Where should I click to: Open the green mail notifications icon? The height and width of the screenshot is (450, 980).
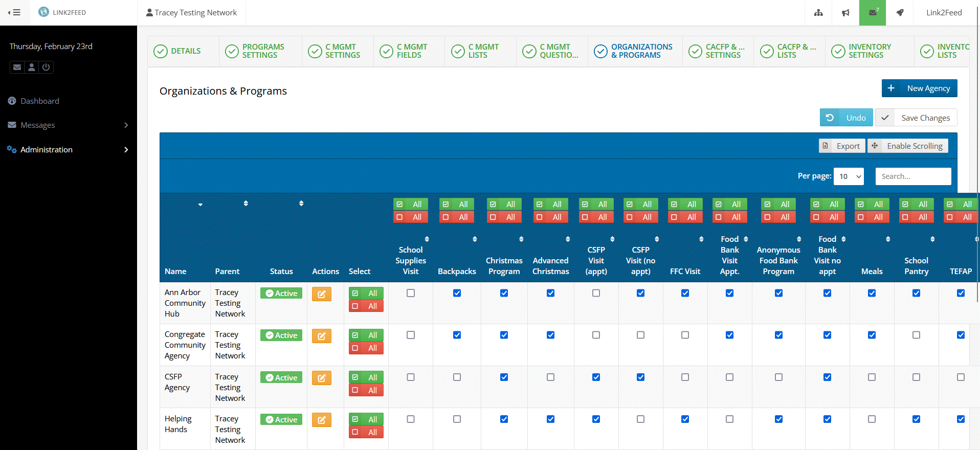873,13
